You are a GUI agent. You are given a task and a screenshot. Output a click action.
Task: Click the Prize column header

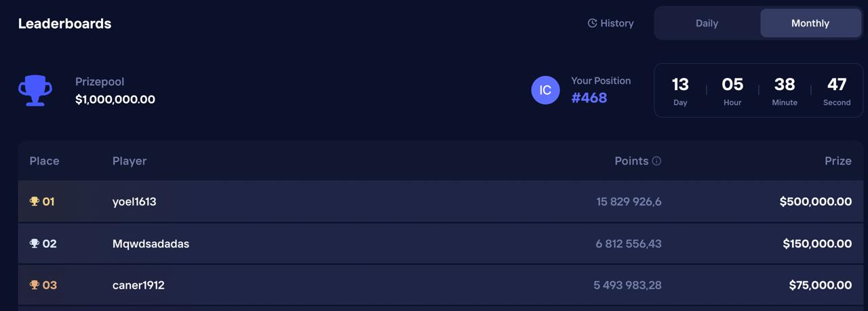coord(837,161)
